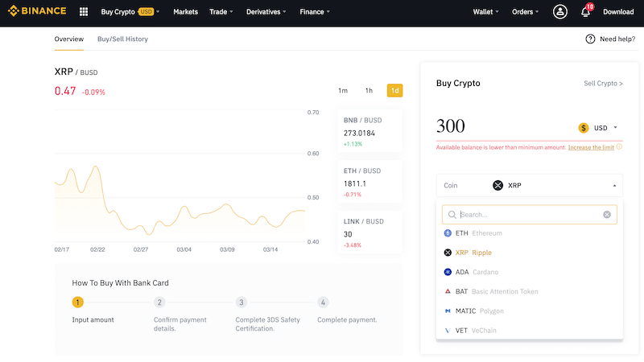644x362 pixels.
Task: Click the red 10 notification badge
Action: pos(590,6)
